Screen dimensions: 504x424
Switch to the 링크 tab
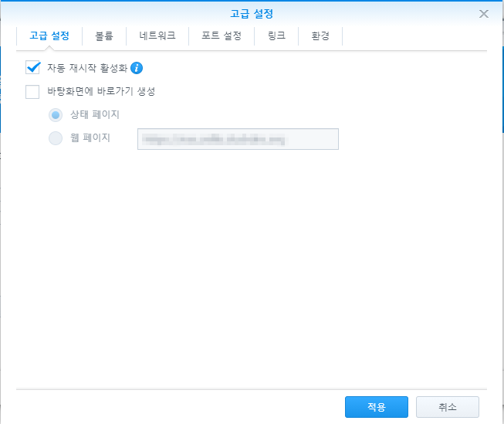(x=276, y=36)
